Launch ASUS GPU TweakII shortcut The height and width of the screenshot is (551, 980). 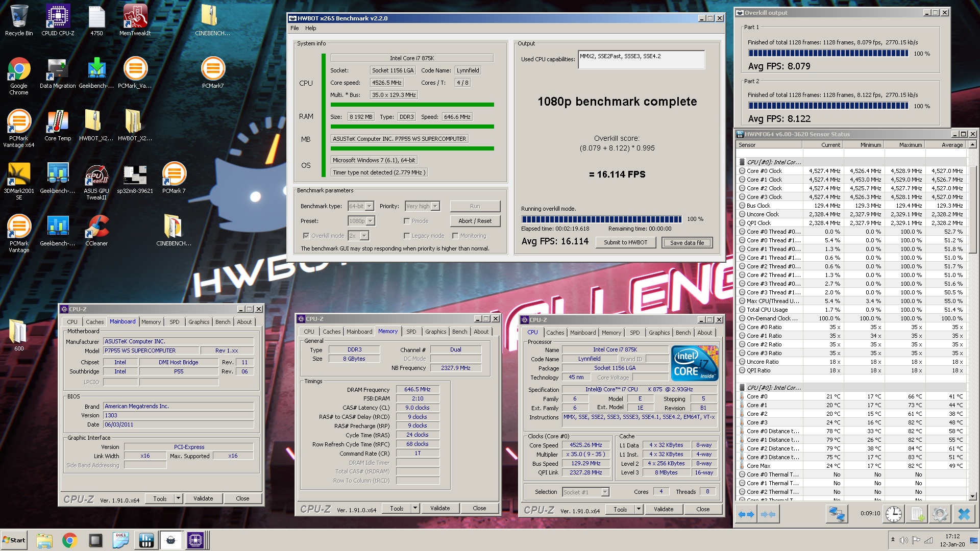[x=96, y=181]
